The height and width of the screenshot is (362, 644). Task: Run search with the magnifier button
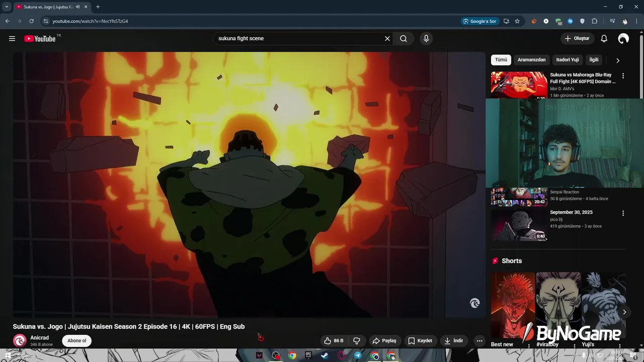pyautogui.click(x=404, y=39)
